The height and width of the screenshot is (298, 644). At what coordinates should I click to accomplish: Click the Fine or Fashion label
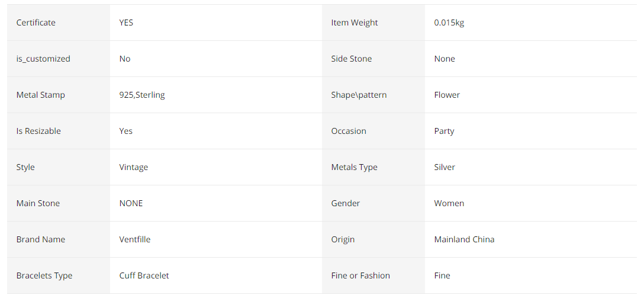tap(360, 275)
